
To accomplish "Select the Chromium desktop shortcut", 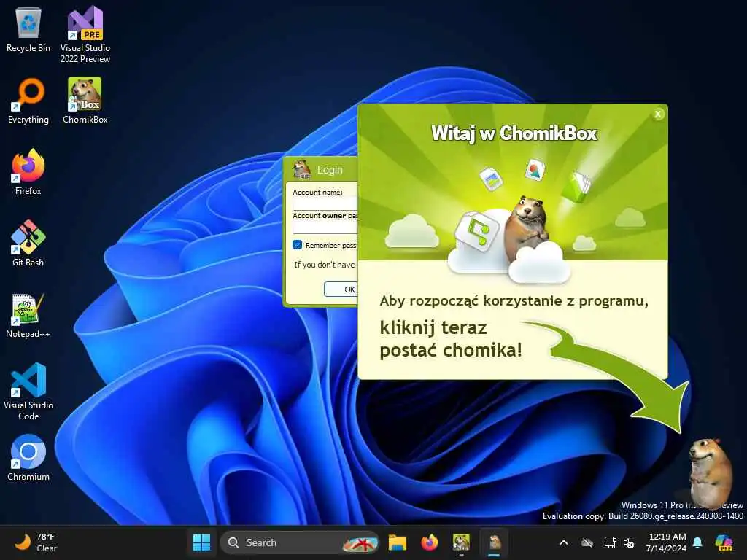I will click(28, 458).
